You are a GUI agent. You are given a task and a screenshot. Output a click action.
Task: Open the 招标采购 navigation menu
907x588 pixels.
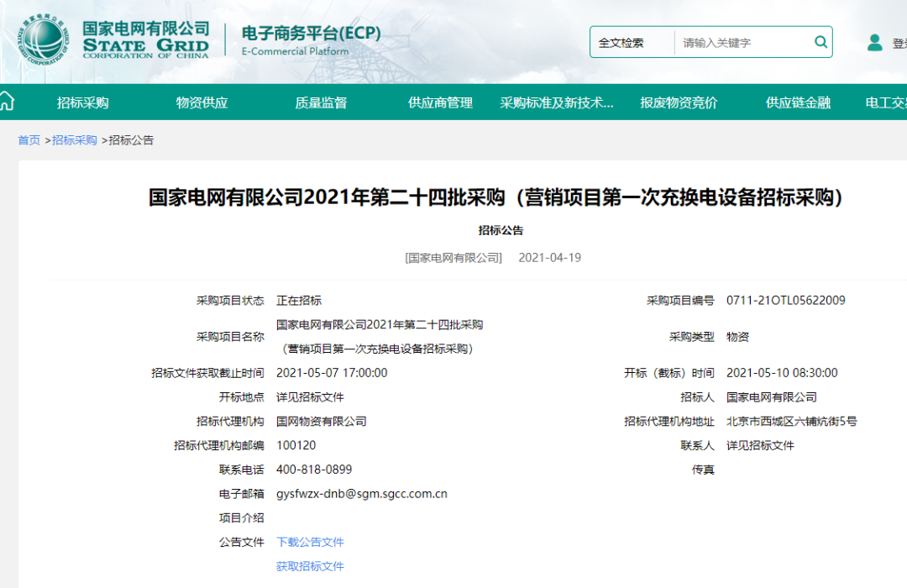tap(82, 102)
